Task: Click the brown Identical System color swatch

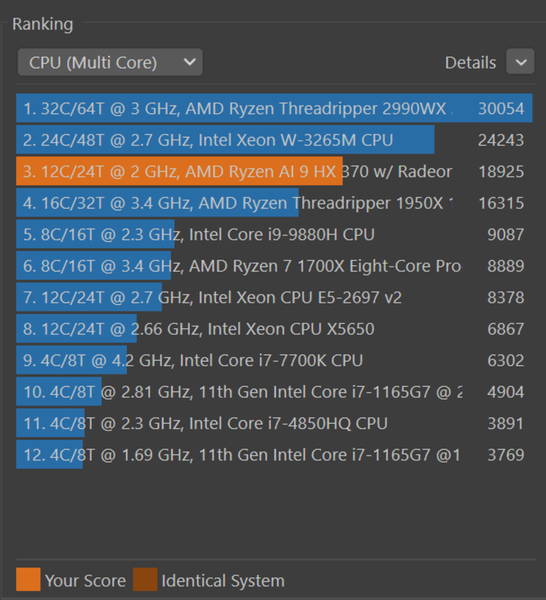Action: click(145, 579)
